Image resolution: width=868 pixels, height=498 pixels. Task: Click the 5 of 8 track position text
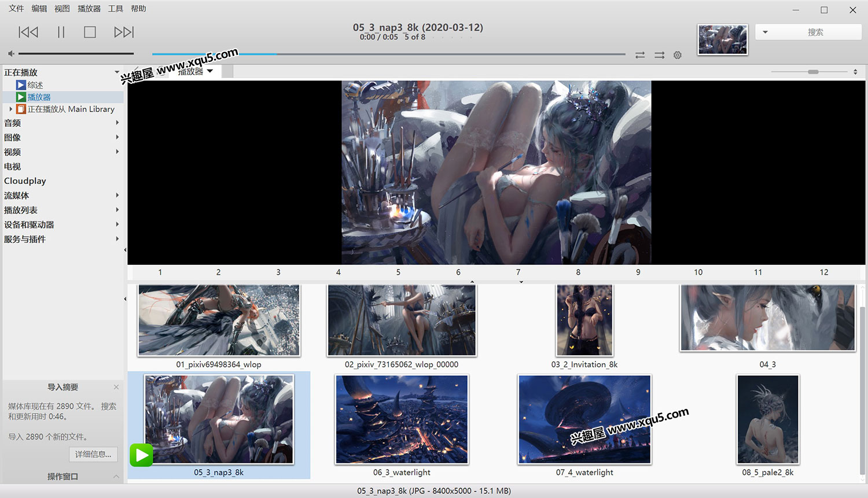(x=415, y=37)
